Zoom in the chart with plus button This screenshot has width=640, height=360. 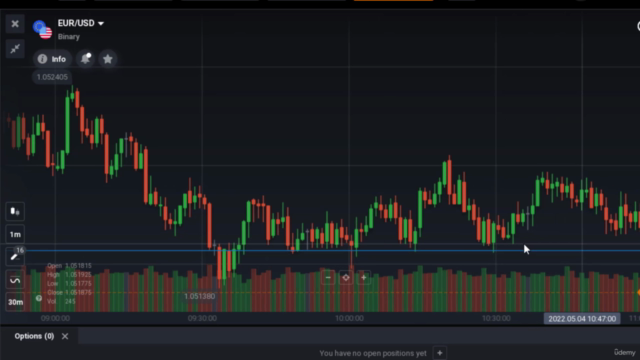tap(363, 278)
